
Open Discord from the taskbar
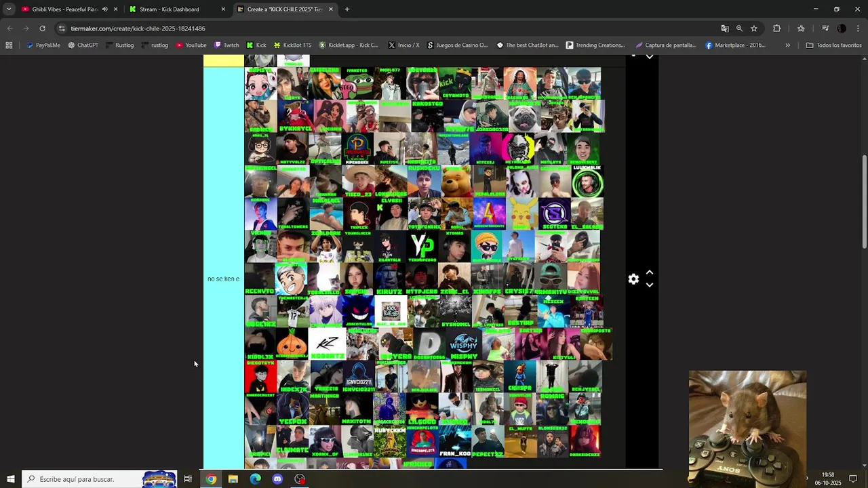pos(277,479)
